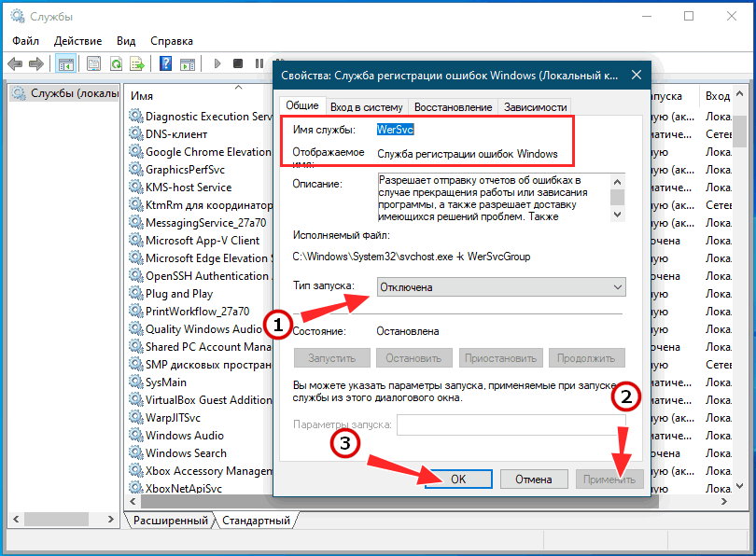
Task: Select the Windows Search service row
Action: pyautogui.click(x=186, y=453)
